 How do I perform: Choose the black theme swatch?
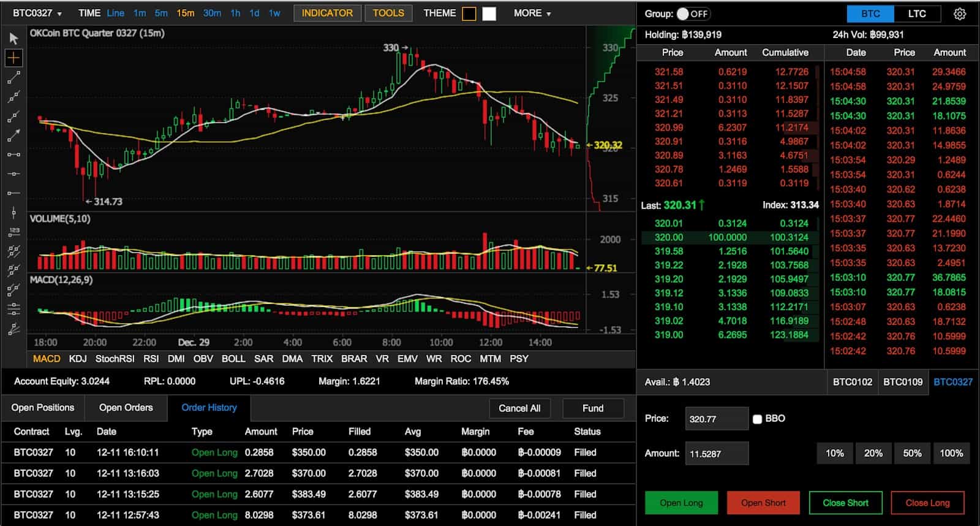pos(469,13)
